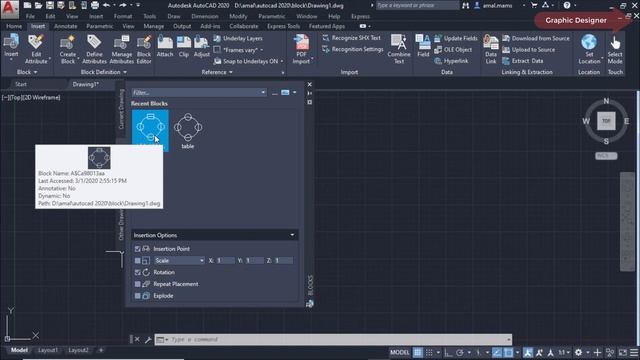Screen dimensions: 640x360
Task: Switch to the Home ribbon tab
Action: pos(14,26)
